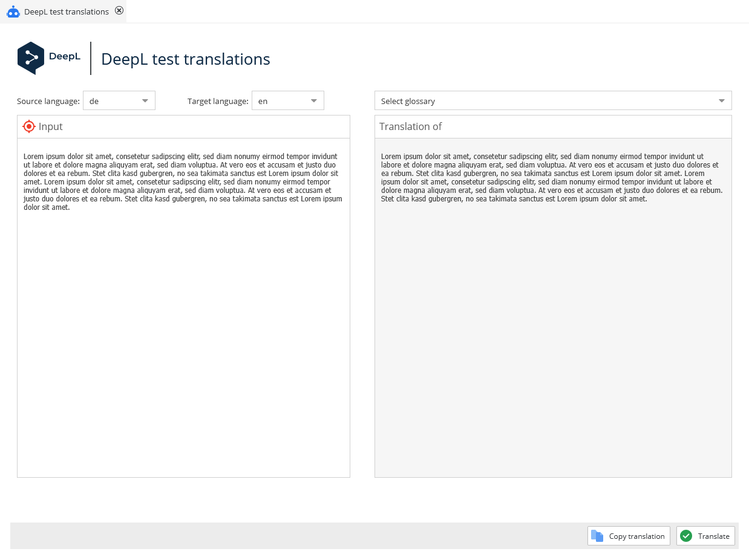
Task: Click the Translate button
Action: (x=705, y=536)
